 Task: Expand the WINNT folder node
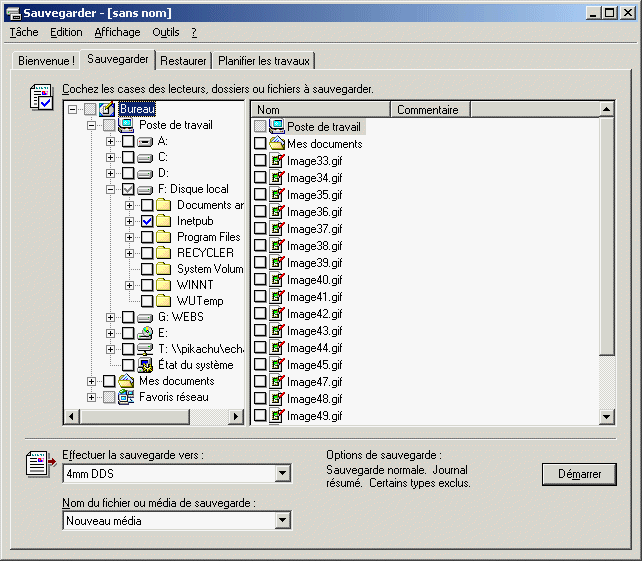(x=130, y=285)
